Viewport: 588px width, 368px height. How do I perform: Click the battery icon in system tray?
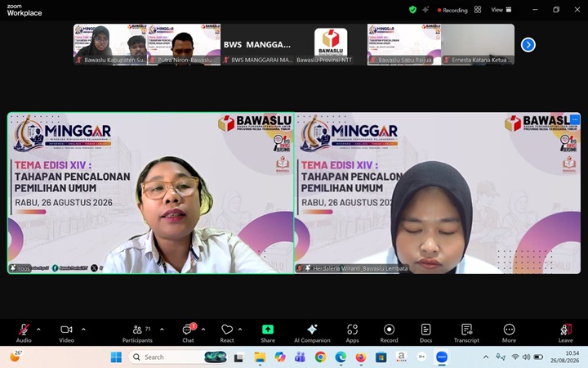click(x=538, y=357)
